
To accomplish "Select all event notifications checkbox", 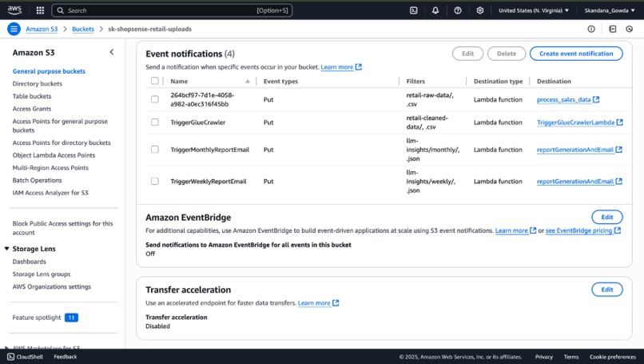I will pyautogui.click(x=155, y=81).
